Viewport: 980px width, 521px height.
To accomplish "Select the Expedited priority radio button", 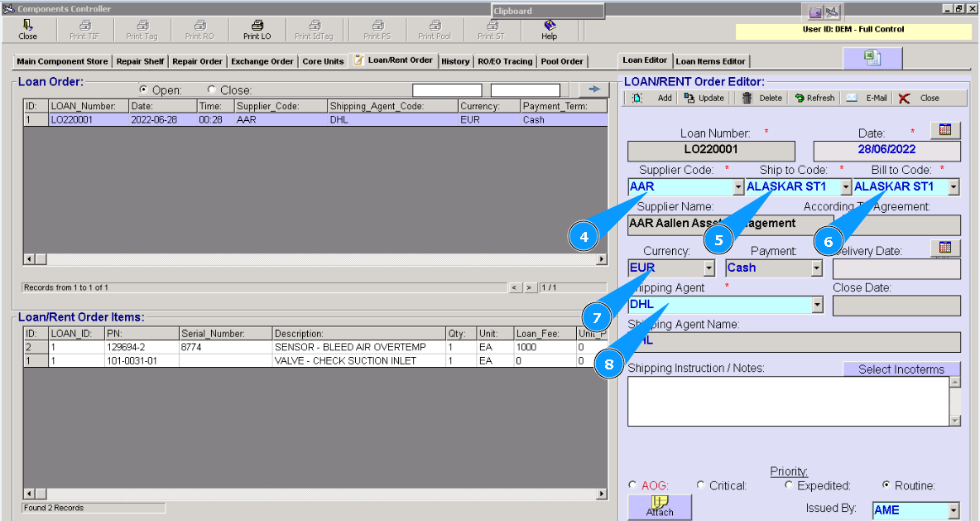I will tap(789, 485).
